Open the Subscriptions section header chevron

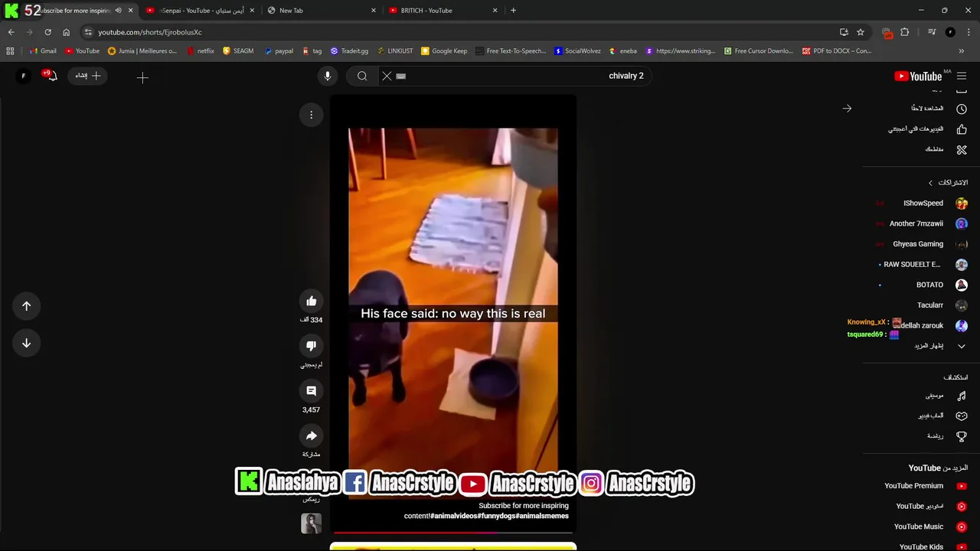[x=930, y=183]
